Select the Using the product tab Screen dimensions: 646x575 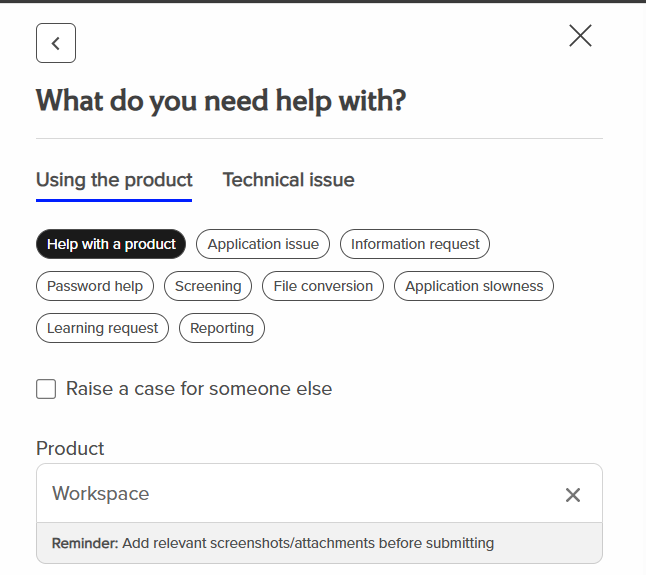[x=114, y=180]
